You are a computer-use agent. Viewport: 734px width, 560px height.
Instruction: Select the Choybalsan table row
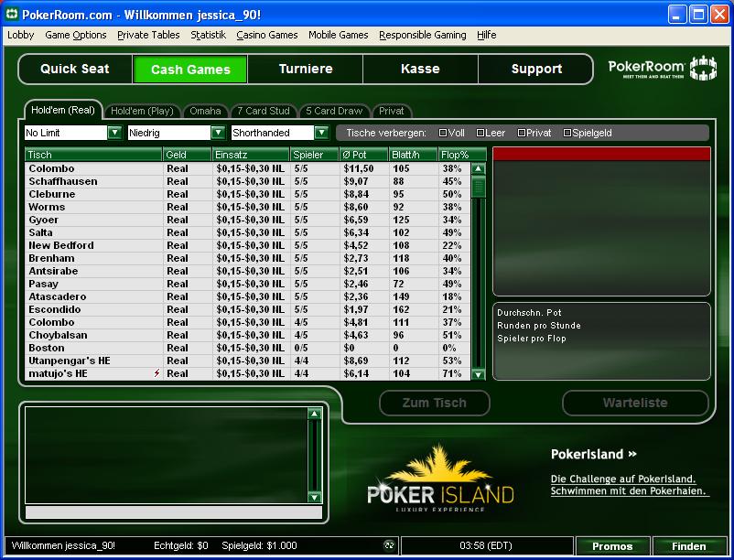click(247, 335)
